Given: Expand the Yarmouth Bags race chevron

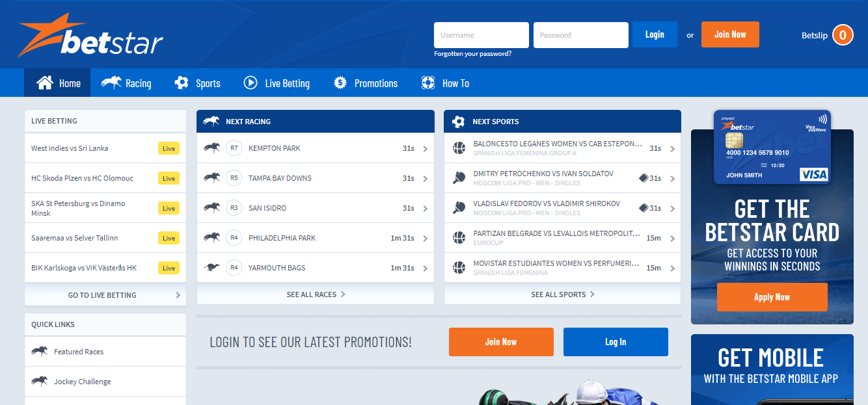Looking at the screenshot, I should [425, 268].
